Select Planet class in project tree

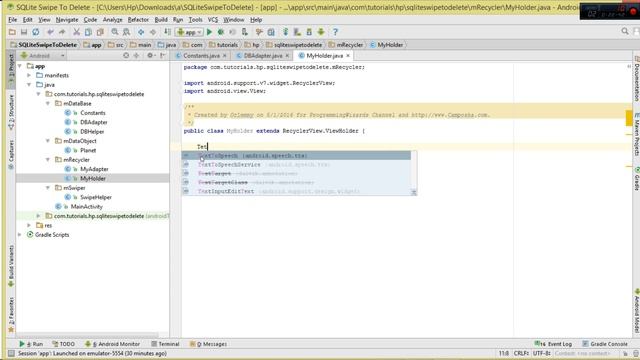click(x=88, y=151)
